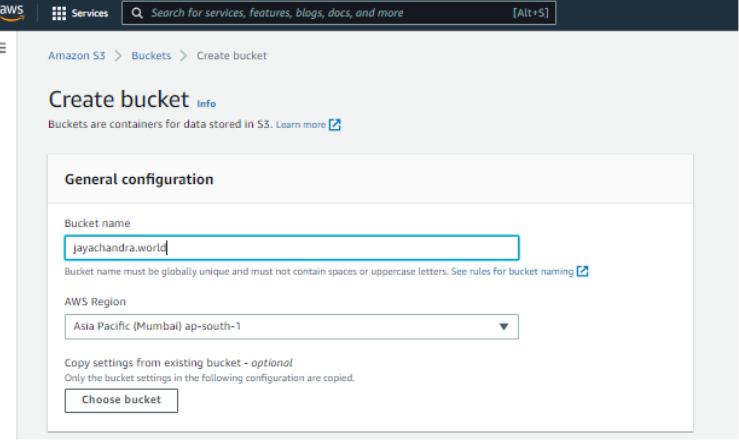Screen dimensions: 739x440
Task: Click the AWS Region dropdown arrow
Action: (504, 327)
